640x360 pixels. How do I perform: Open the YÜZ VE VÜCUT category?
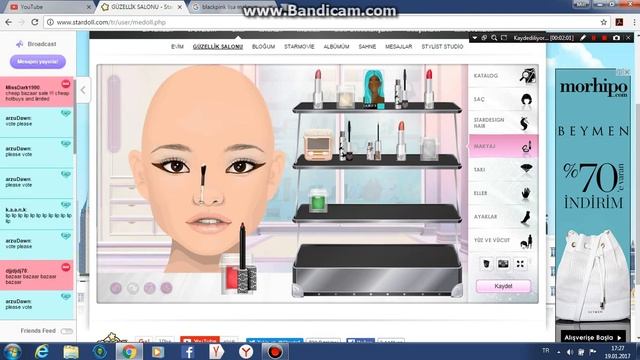(503, 240)
